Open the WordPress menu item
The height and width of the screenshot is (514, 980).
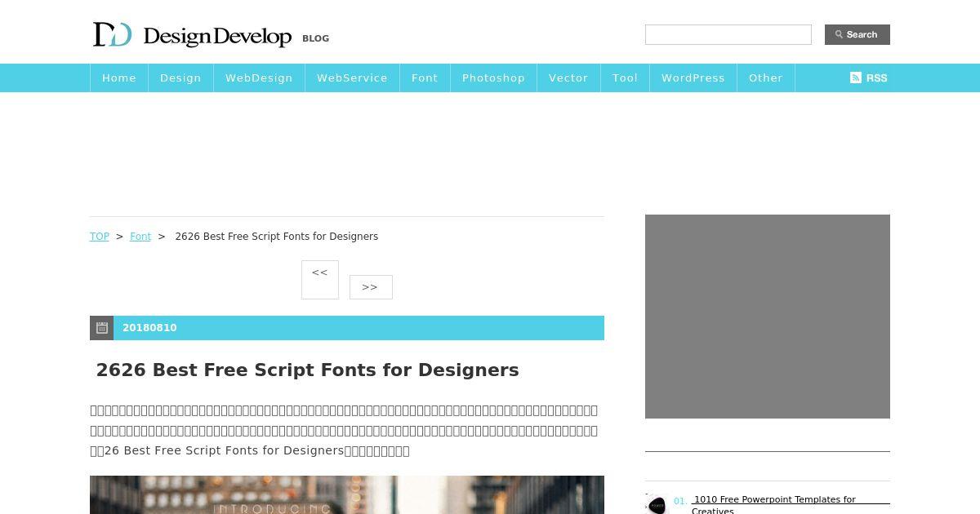pos(693,78)
